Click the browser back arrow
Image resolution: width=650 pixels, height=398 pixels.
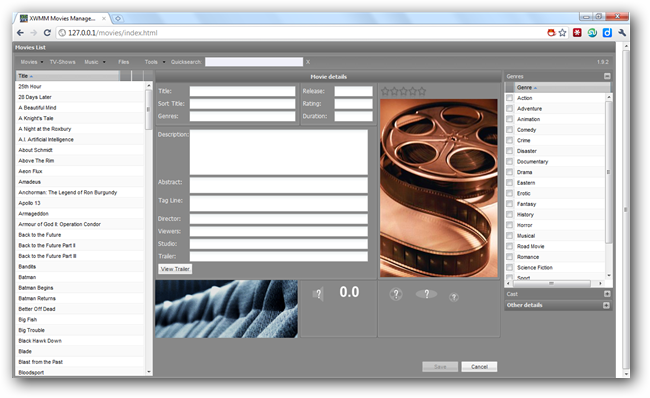pyautogui.click(x=20, y=33)
